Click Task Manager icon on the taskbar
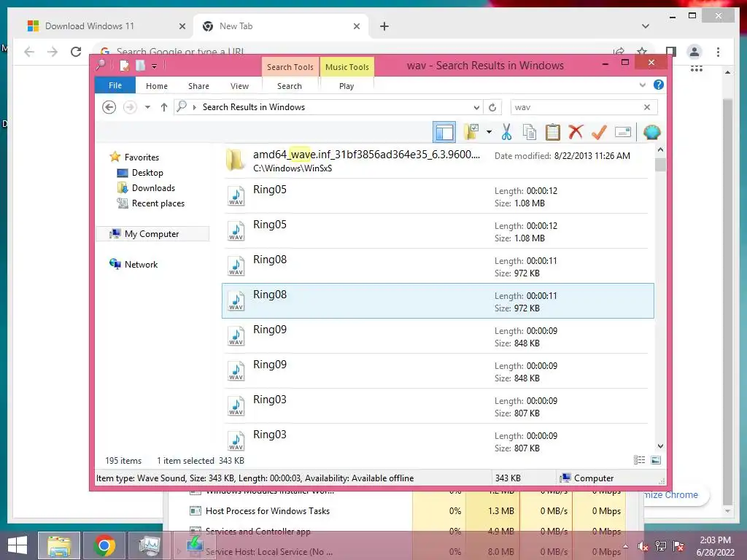Viewport: 747px width, 560px height. 150,545
